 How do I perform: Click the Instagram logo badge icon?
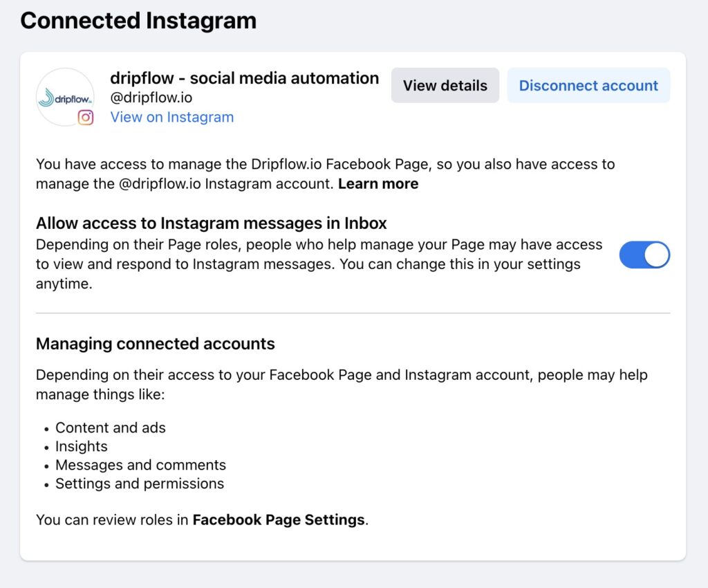[x=85, y=118]
